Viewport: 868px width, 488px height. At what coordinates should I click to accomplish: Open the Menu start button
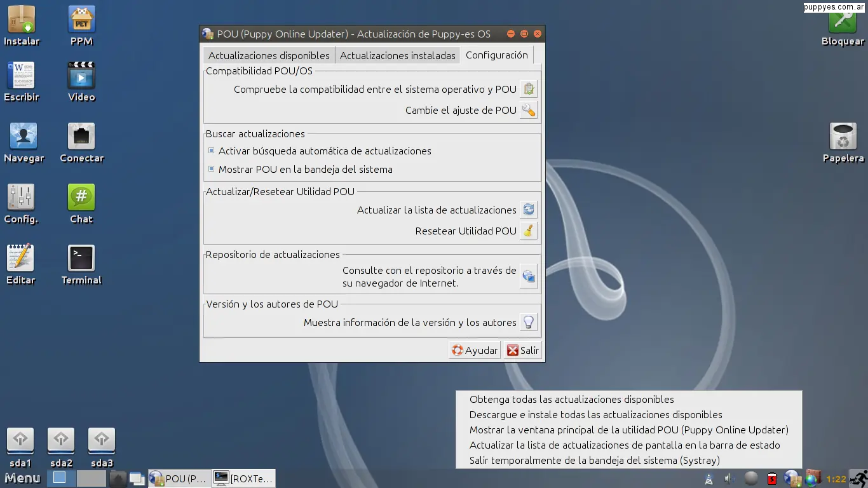point(23,478)
